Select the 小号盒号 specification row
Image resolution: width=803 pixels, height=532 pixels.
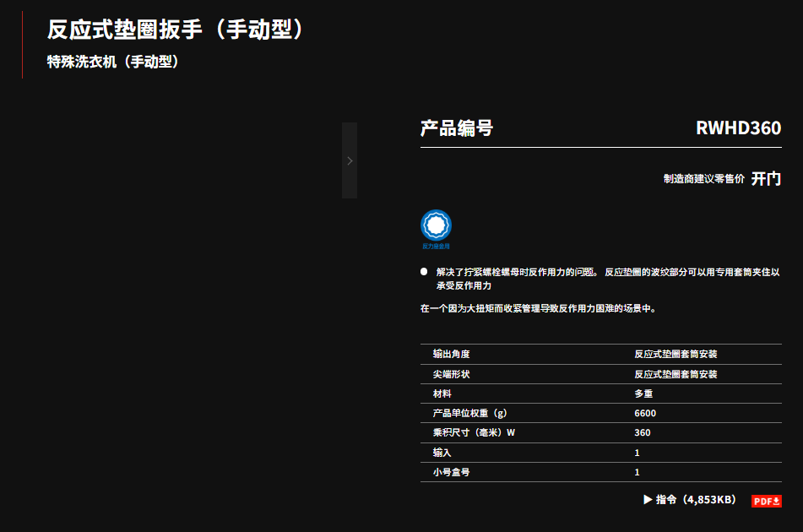[x=600, y=472]
